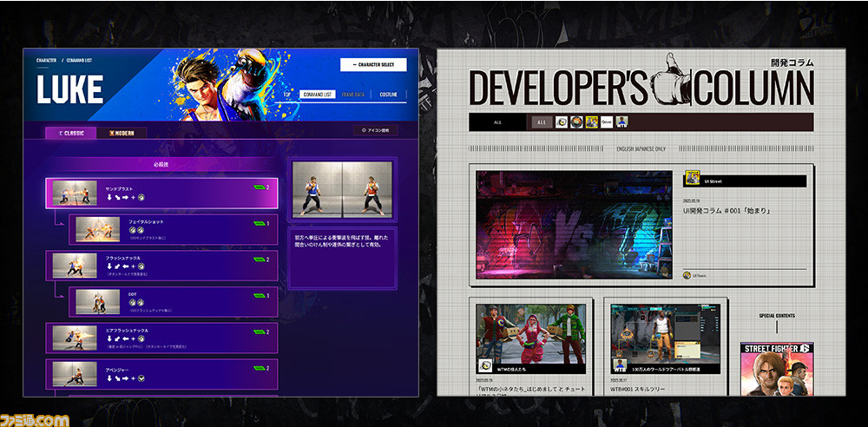Select the フェイタルショット move row

[x=174, y=229]
